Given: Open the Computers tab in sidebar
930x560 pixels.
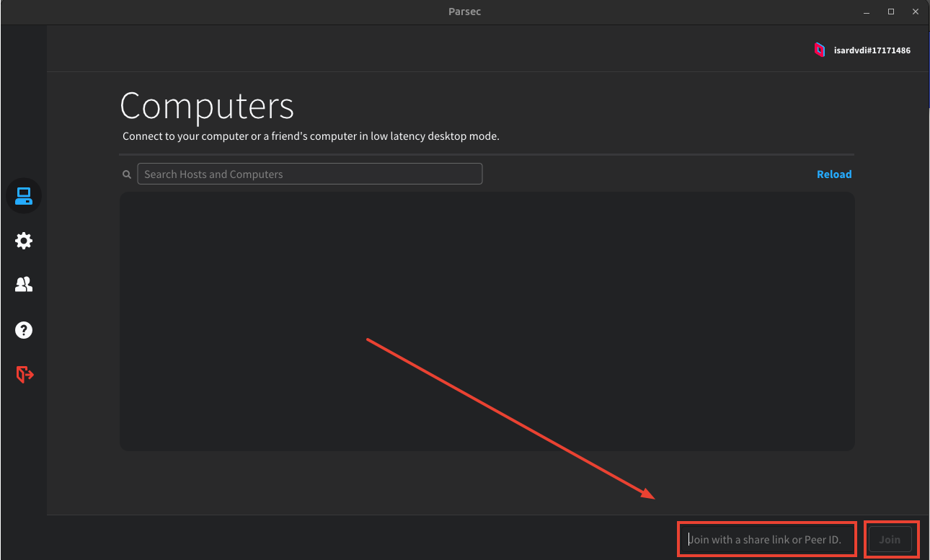Looking at the screenshot, I should point(24,196).
